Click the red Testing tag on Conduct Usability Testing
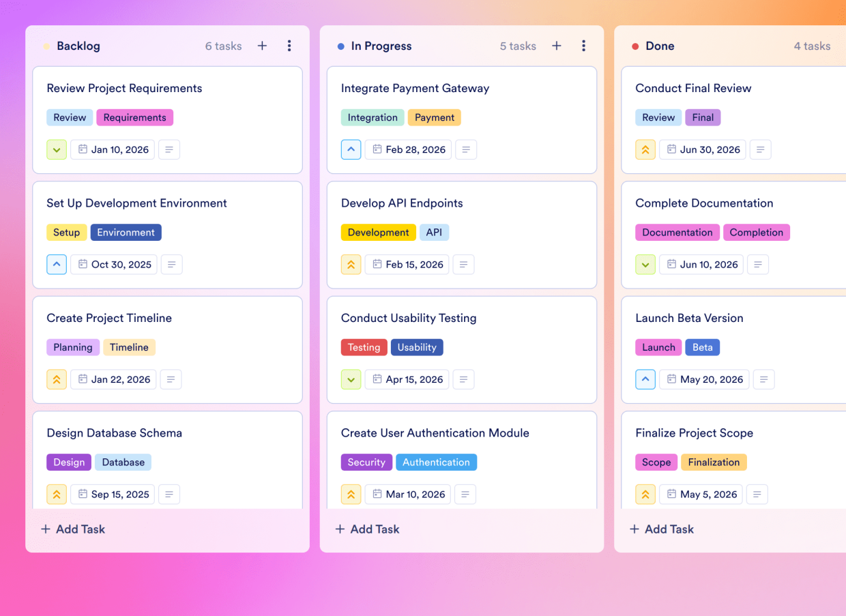846x616 pixels. point(364,347)
